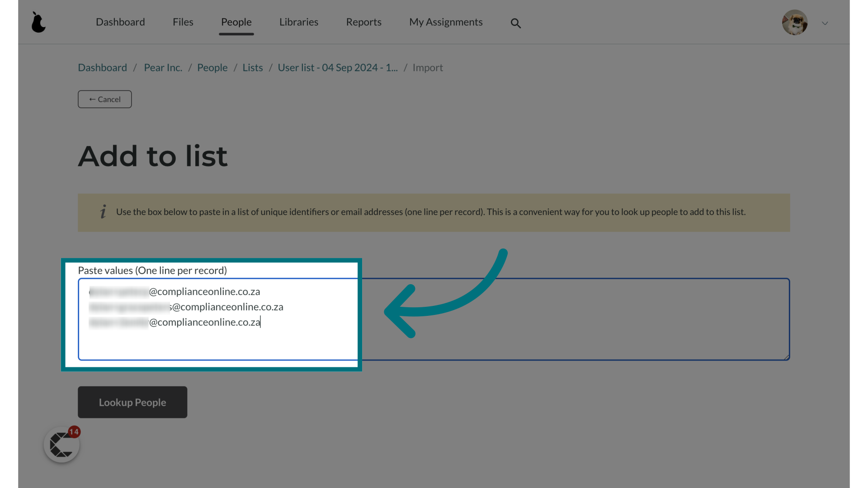Click the Reports navigation item
Viewport: 868px width, 488px height.
tap(363, 21)
